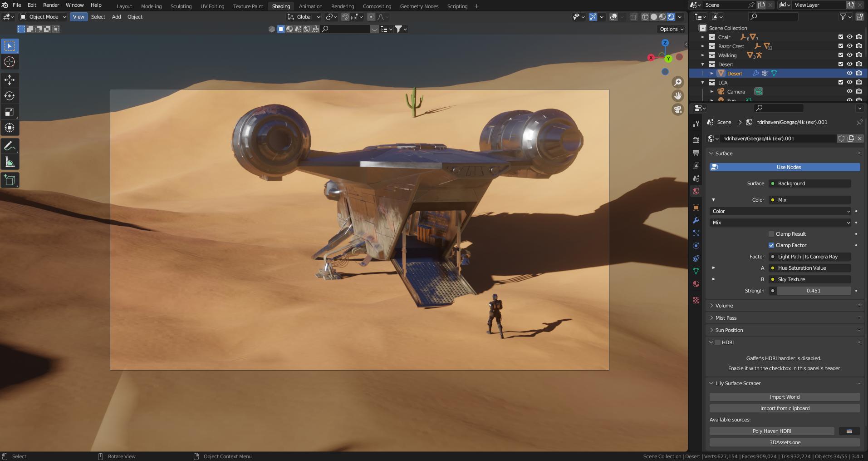868x461 pixels.
Task: Switch viewport to solid shading
Action: (654, 17)
